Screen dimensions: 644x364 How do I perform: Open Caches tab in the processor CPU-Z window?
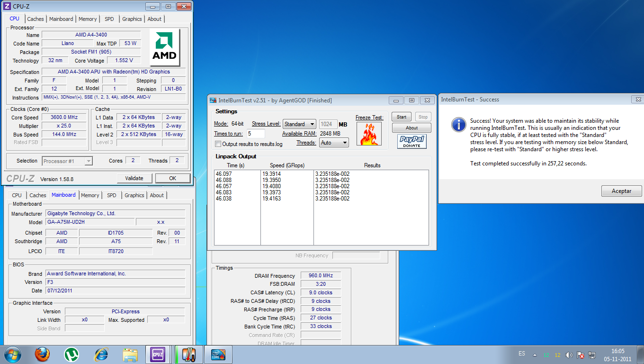coord(36,19)
